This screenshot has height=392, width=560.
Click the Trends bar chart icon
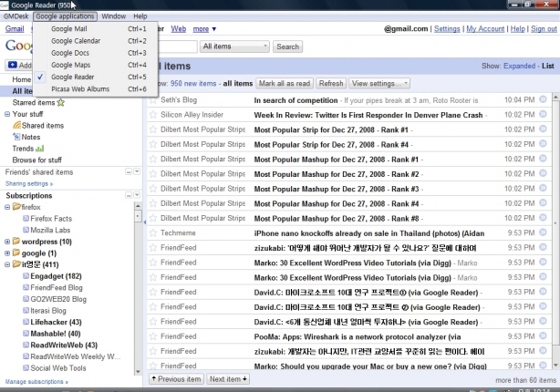point(40,149)
